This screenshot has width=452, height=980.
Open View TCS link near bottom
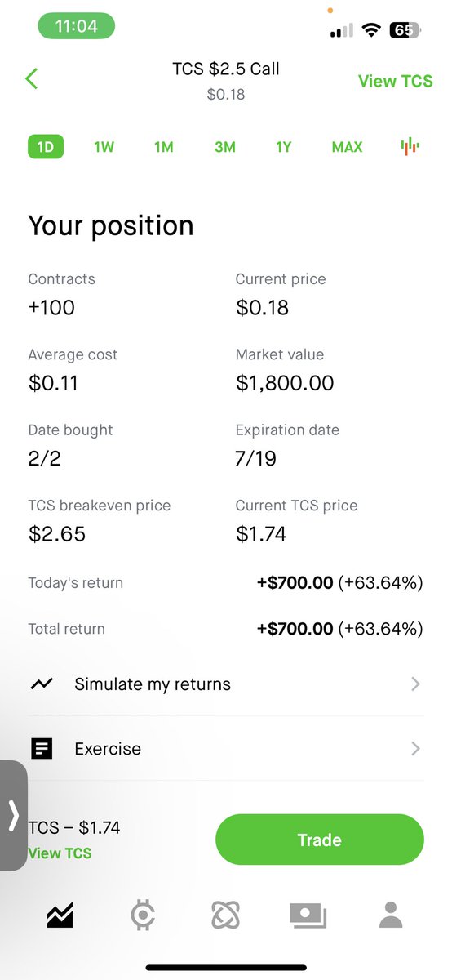(60, 853)
